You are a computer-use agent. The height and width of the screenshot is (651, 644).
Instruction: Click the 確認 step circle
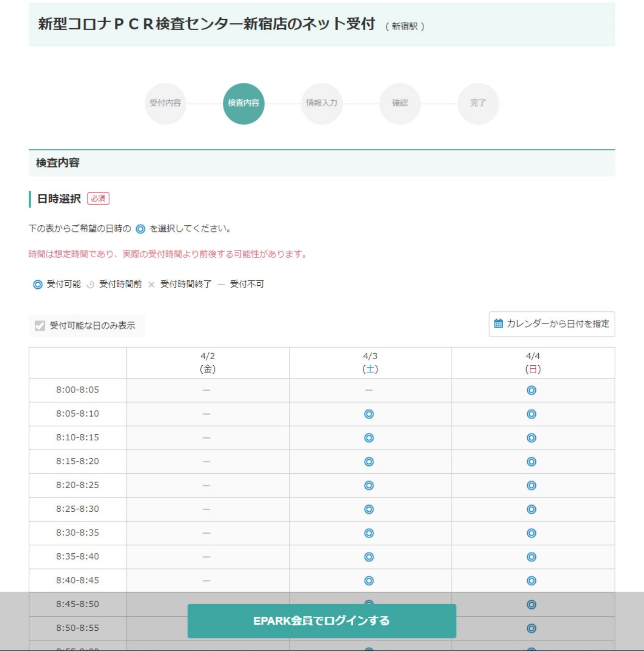point(400,103)
